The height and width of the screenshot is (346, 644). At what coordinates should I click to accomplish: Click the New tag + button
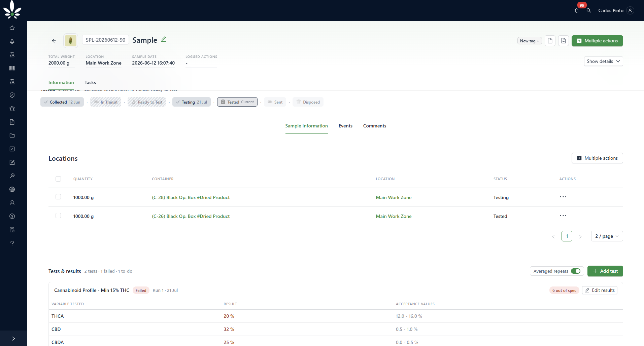(530, 41)
